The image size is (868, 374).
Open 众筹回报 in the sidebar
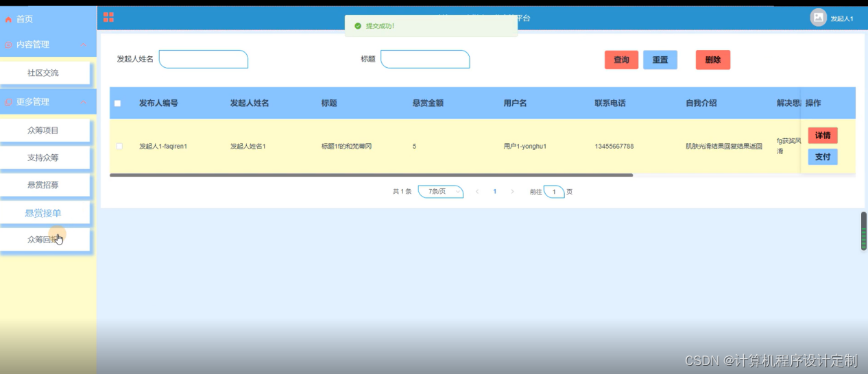[x=44, y=240]
